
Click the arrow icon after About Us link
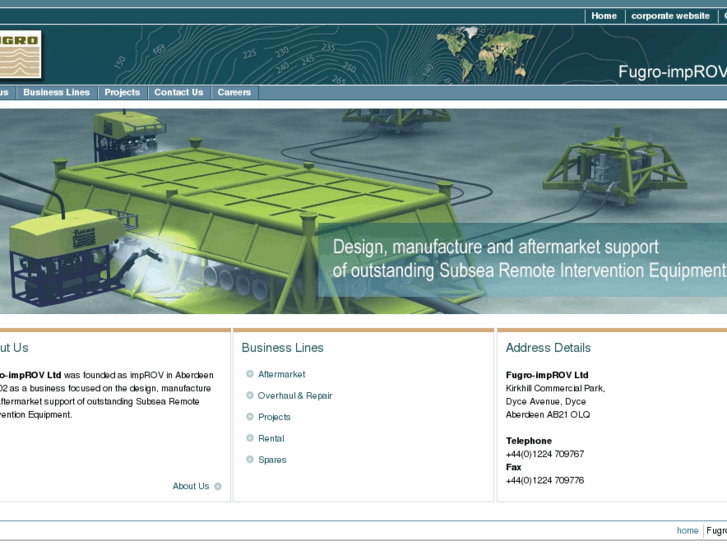click(218, 487)
